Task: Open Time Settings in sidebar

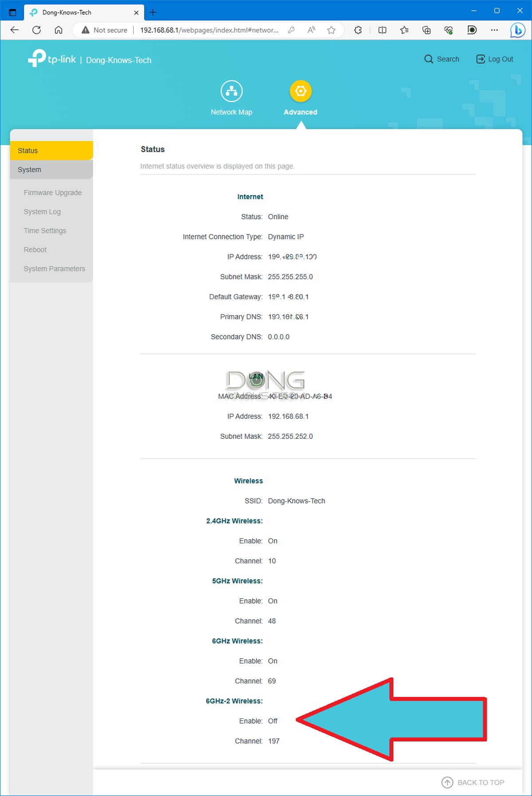Action: pos(45,231)
